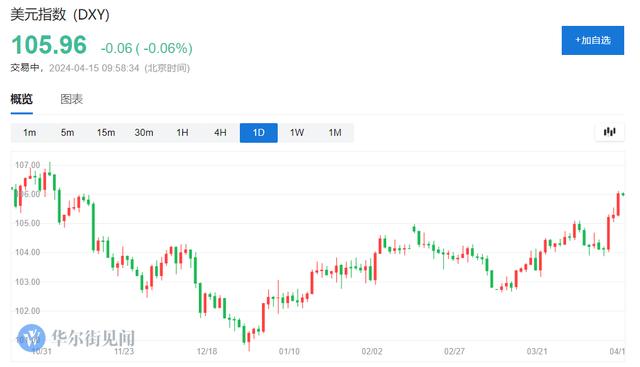Click the 03/21 date axis label
This screenshot has width=640, height=367.
(537, 351)
